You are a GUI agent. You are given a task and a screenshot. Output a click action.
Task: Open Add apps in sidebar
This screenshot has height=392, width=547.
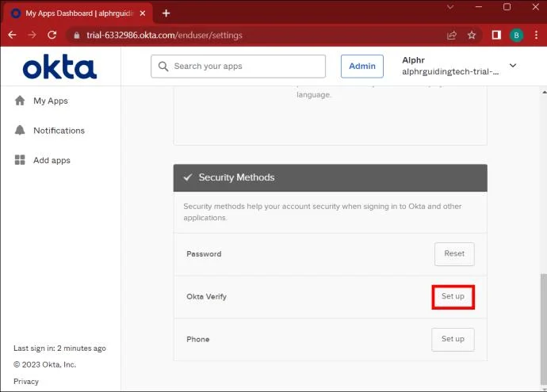click(x=52, y=160)
